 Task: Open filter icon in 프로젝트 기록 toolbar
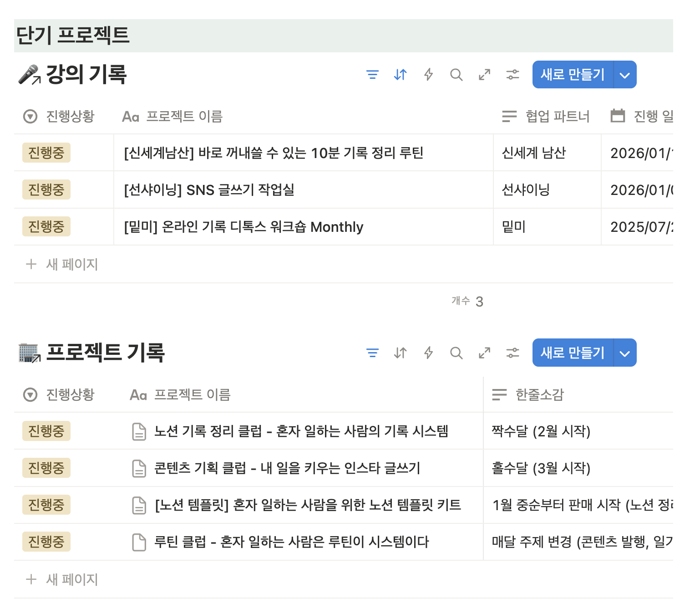point(372,353)
